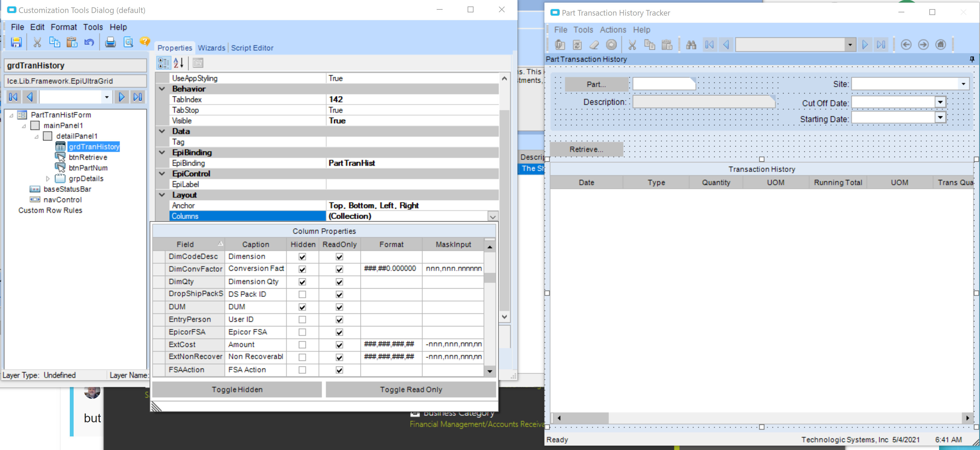Open the Edit menu in Customization Tools
The height and width of the screenshot is (450, 980).
pos(37,27)
